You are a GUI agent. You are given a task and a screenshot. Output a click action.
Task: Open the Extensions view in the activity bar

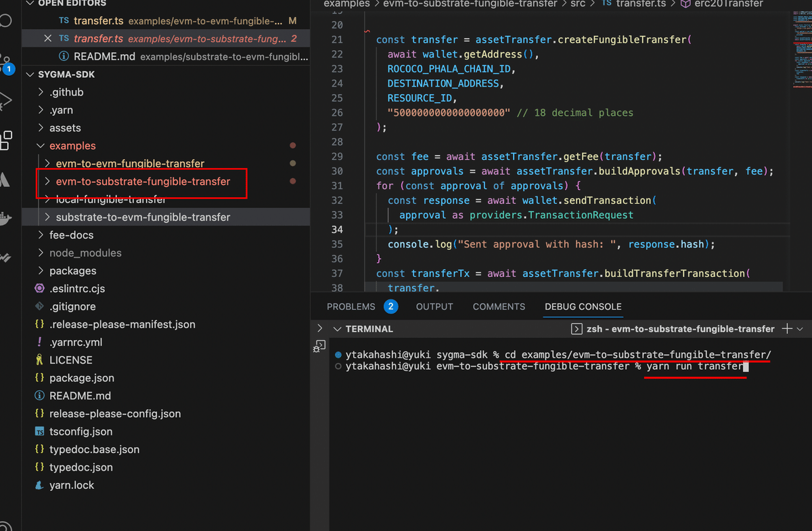tap(5, 140)
